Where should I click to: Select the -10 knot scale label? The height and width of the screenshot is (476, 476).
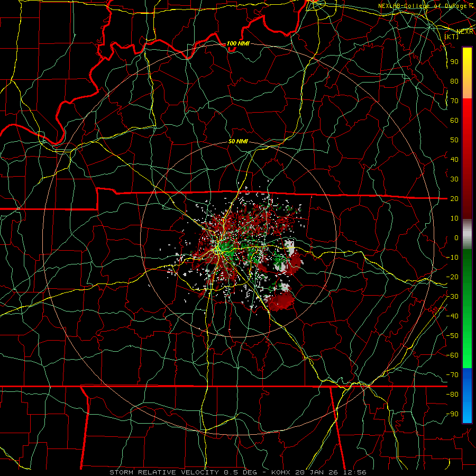pyautogui.click(x=452, y=258)
